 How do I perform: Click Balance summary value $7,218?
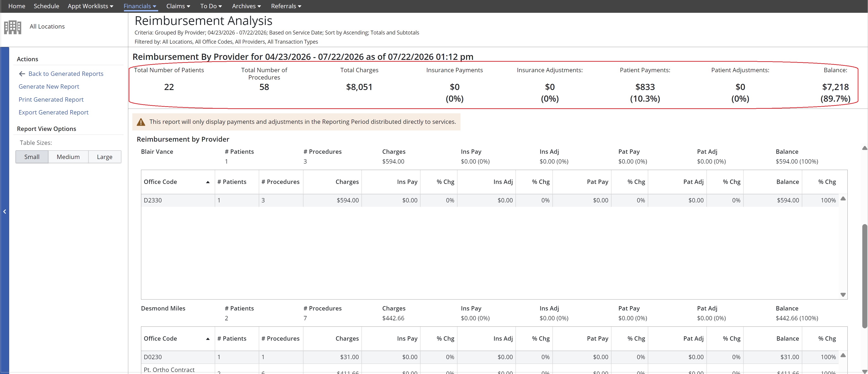pos(835,87)
